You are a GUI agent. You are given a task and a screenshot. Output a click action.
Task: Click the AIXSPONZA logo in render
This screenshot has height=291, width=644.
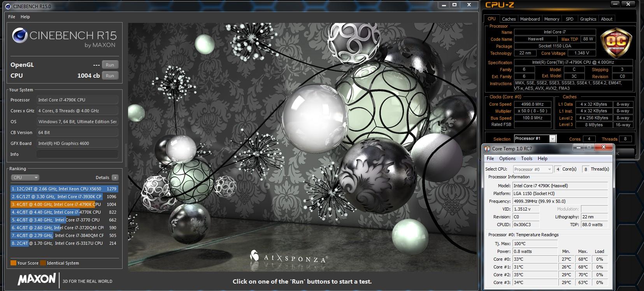click(x=288, y=257)
